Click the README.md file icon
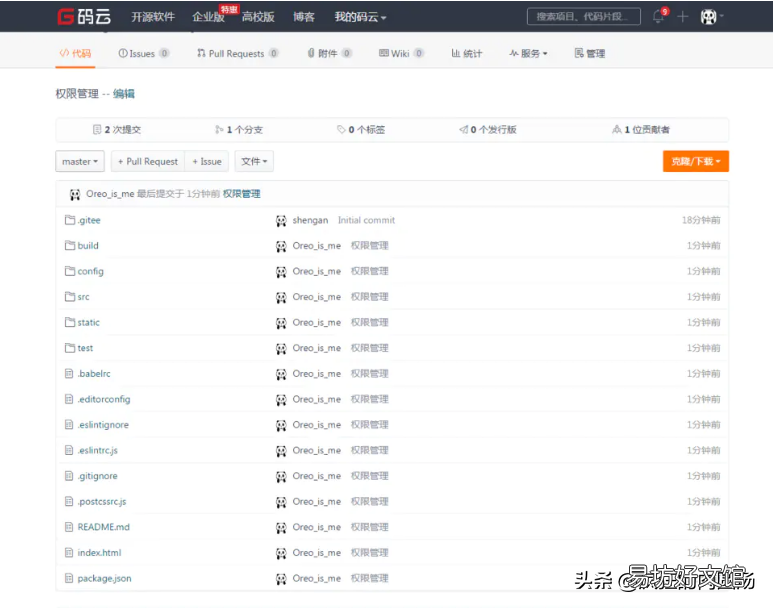The height and width of the screenshot is (608, 773). point(69,527)
